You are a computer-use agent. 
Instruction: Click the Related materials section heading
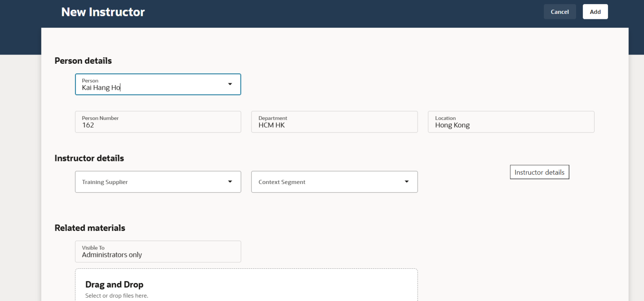(90, 228)
